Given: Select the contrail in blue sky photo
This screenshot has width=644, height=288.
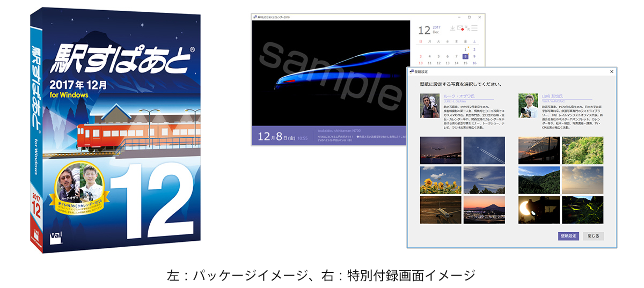Looking at the screenshot, I should 484,150.
